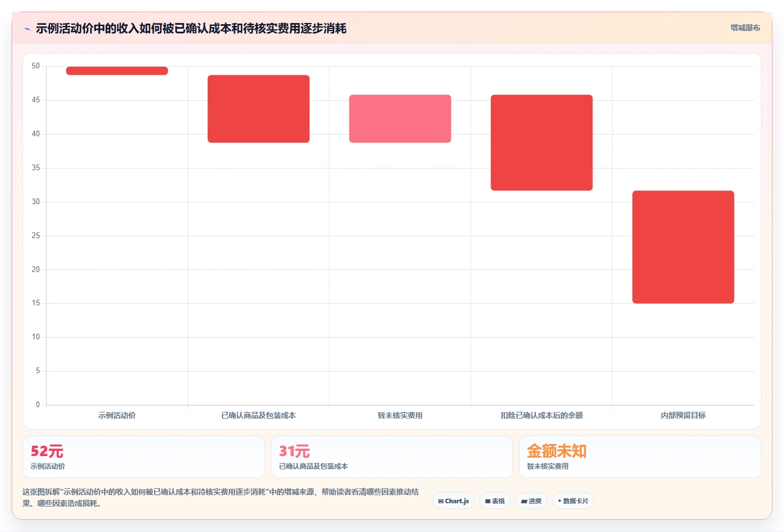Select the 表格 tag chip

[495, 501]
